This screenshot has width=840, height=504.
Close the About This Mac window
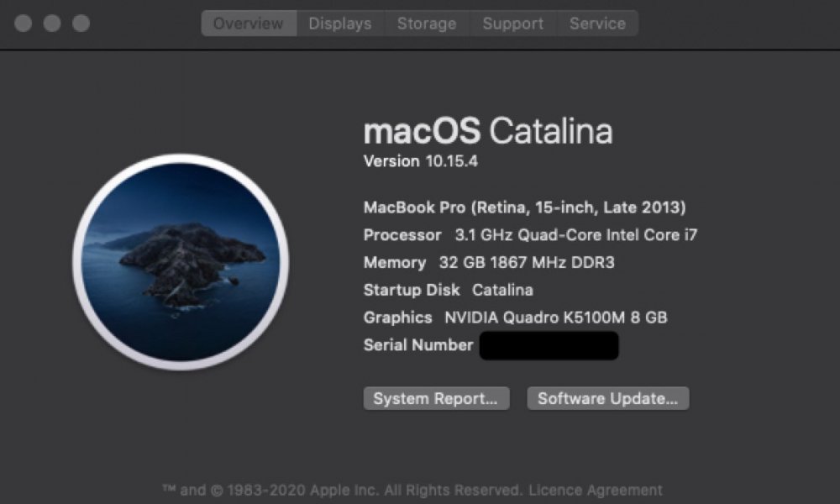tap(24, 24)
